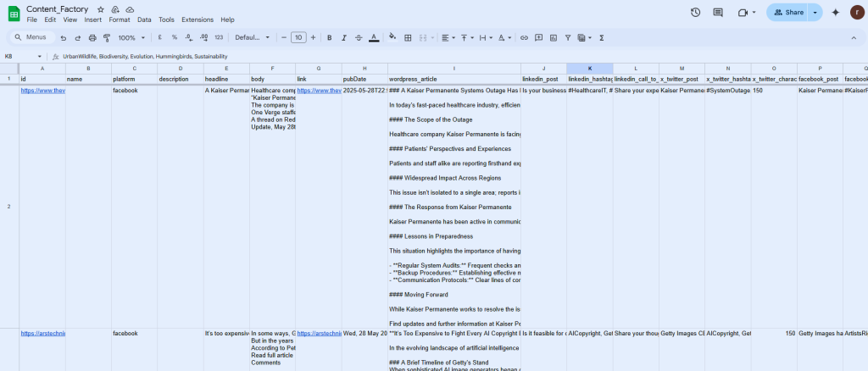Open more number formats (123)
The height and width of the screenshot is (371, 868).
(x=219, y=37)
